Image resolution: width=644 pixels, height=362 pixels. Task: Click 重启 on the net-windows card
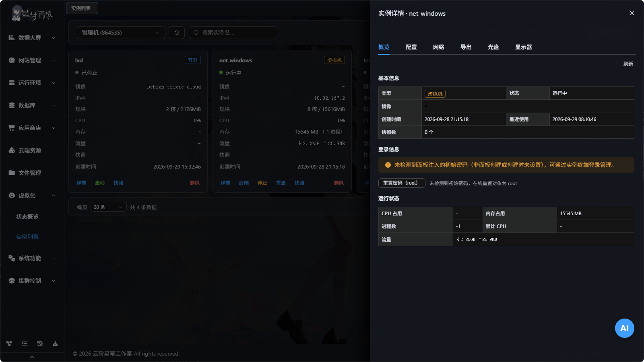[281, 183]
